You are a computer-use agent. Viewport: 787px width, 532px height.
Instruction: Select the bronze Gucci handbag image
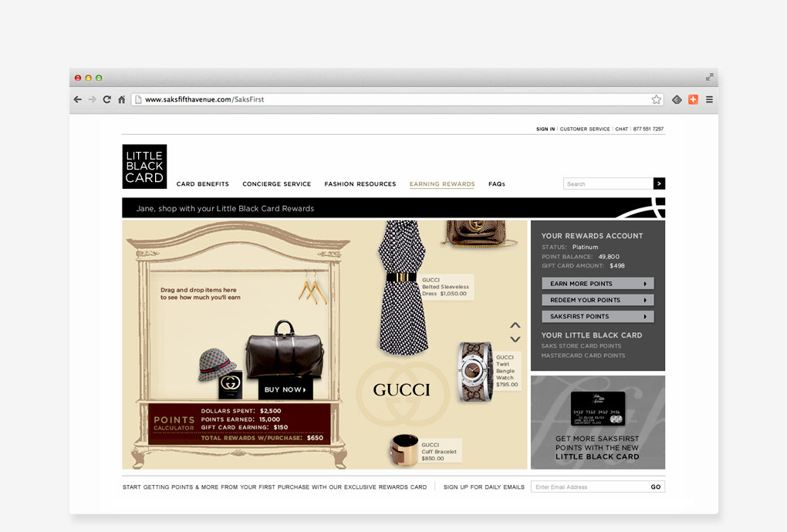point(478,234)
